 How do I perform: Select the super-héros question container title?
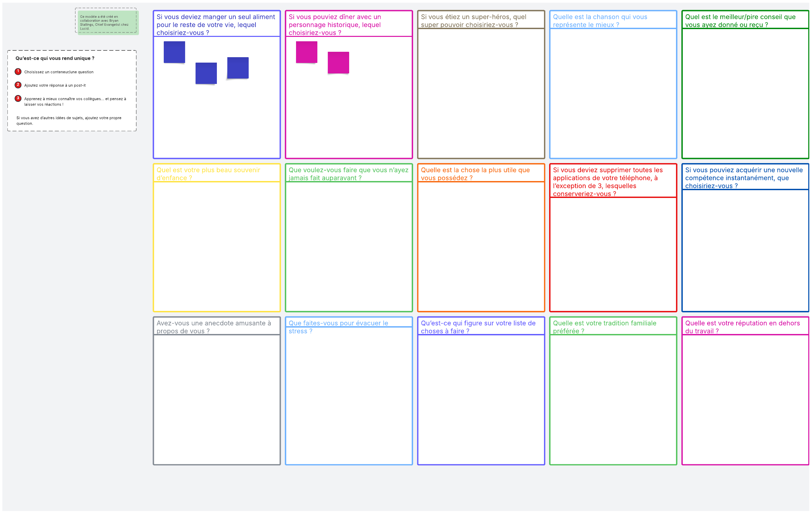(x=474, y=21)
